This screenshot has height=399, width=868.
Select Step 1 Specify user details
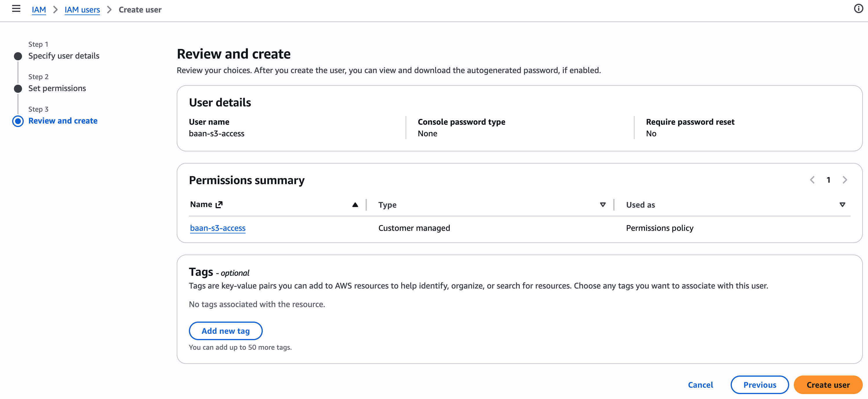coord(64,56)
